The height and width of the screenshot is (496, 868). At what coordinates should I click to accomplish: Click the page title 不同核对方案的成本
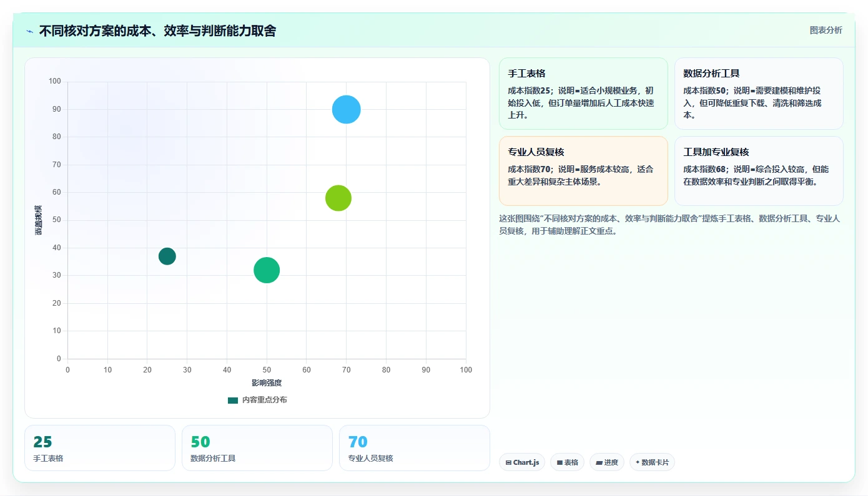tap(157, 31)
